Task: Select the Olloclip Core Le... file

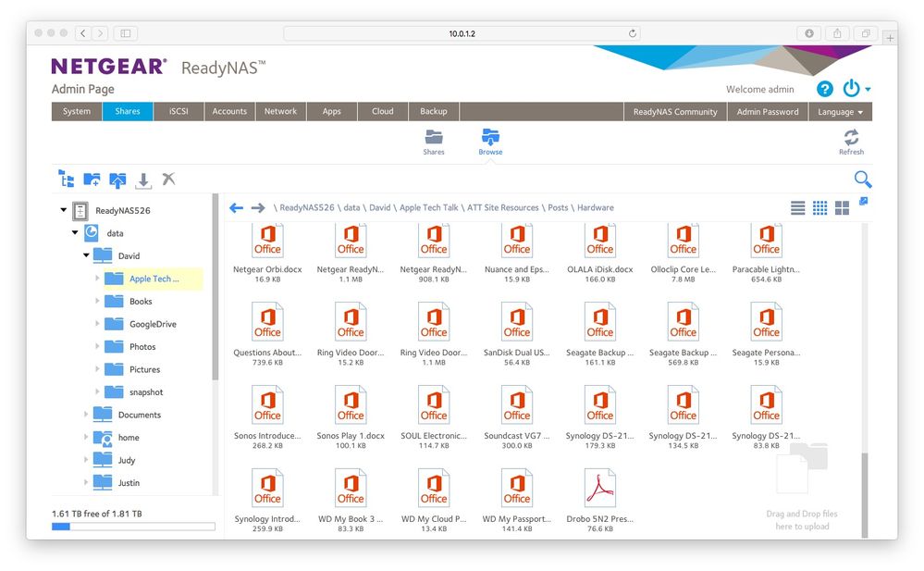Action: tap(683, 253)
